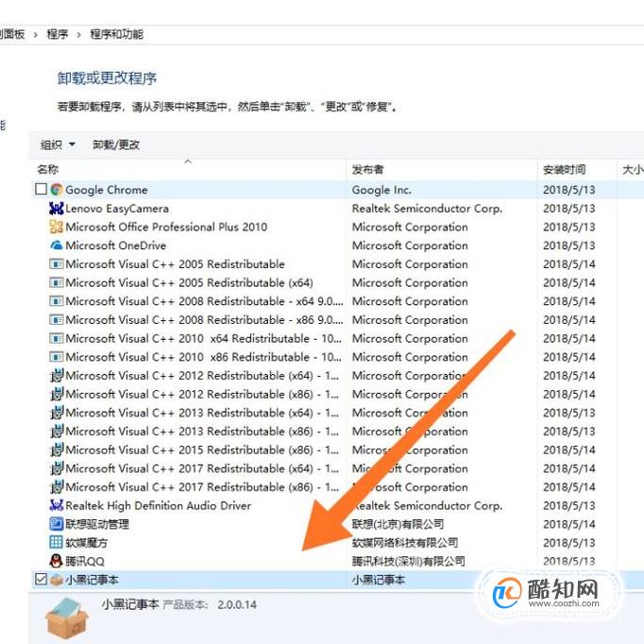Expand the chevron after 程序 in breadcrumb
The image size is (644, 644).
click(79, 35)
